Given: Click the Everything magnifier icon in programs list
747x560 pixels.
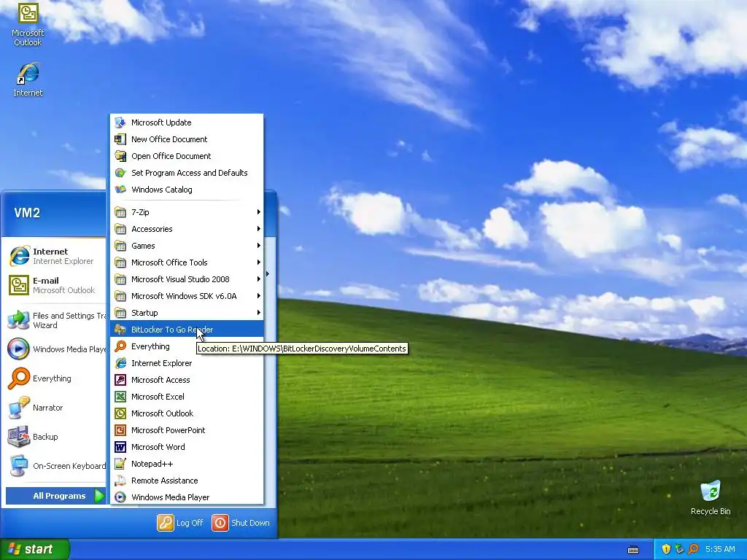Looking at the screenshot, I should [120, 346].
